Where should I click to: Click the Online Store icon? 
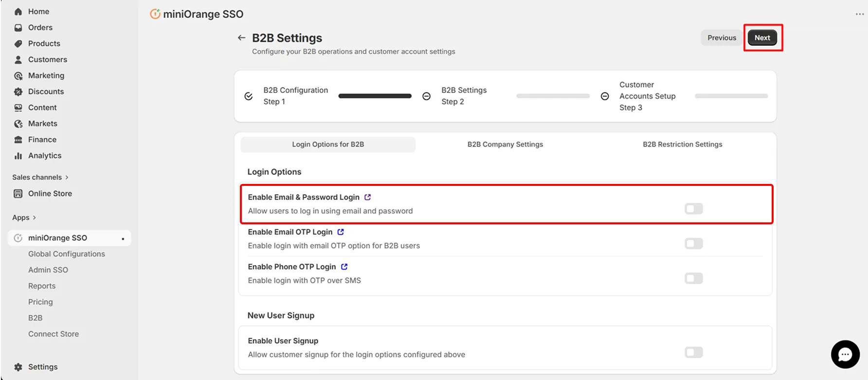(x=18, y=194)
